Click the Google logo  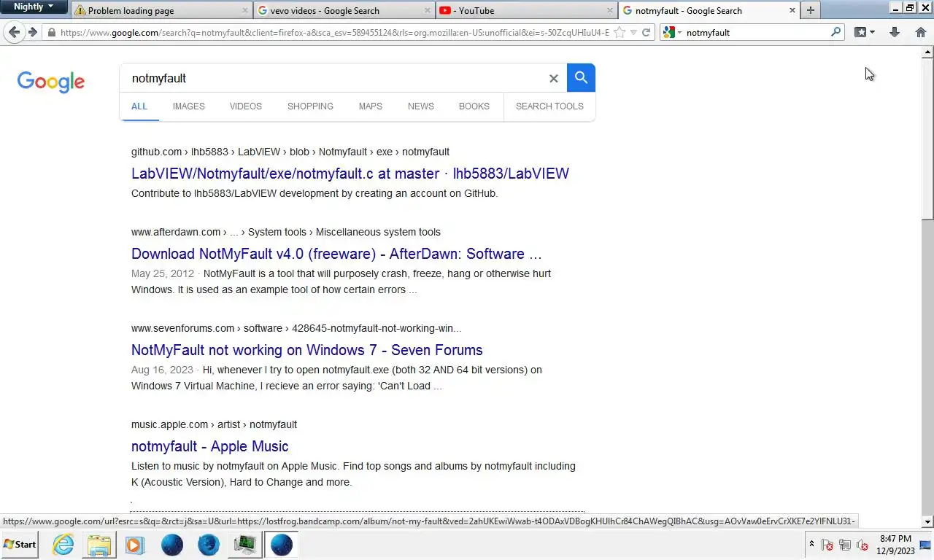[x=51, y=82]
